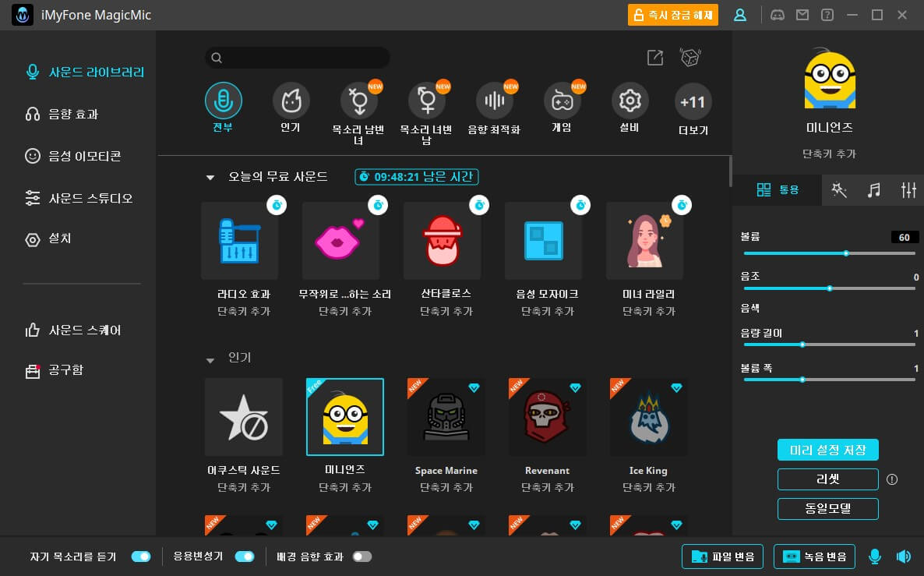Expand the +11 더보기 categories
This screenshot has width=924, height=576.
click(x=693, y=102)
